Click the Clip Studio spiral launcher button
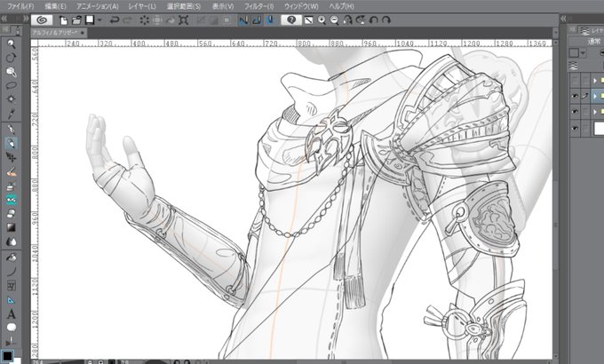This screenshot has height=364, width=604. tap(42, 20)
